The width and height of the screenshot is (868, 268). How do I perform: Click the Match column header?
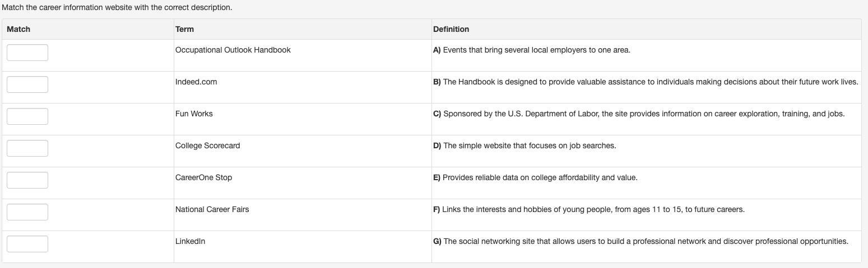pyautogui.click(x=18, y=29)
